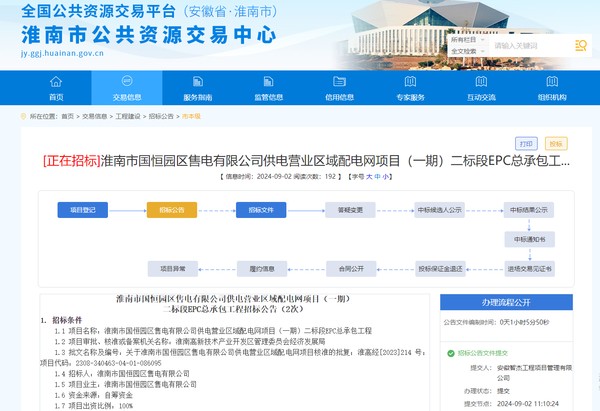Viewport: 600px width, 411px height.
Task: Select the 中标结果公示 process step
Action: coord(528,210)
